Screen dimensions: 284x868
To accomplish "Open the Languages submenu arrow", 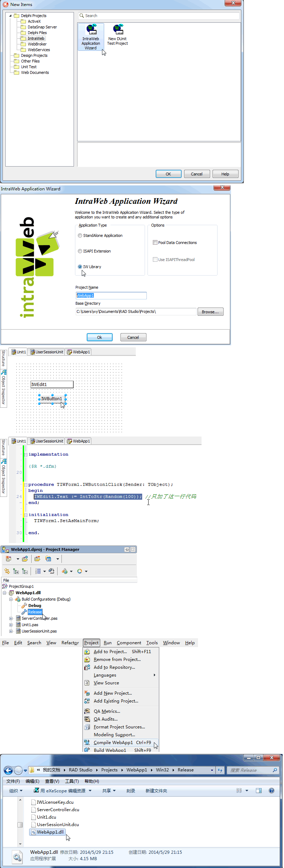I will pyautogui.click(x=154, y=675).
